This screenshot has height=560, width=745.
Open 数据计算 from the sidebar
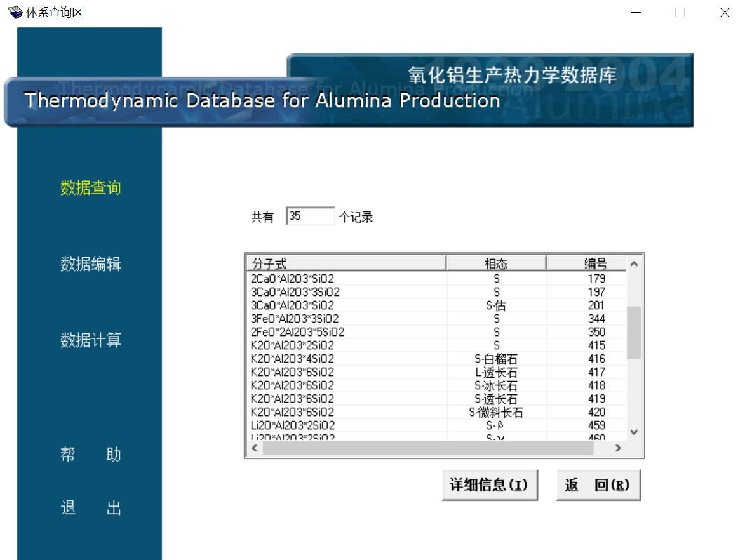click(x=90, y=340)
